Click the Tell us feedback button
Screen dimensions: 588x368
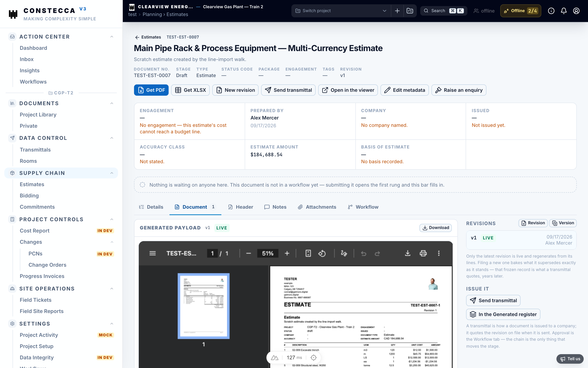(570, 359)
